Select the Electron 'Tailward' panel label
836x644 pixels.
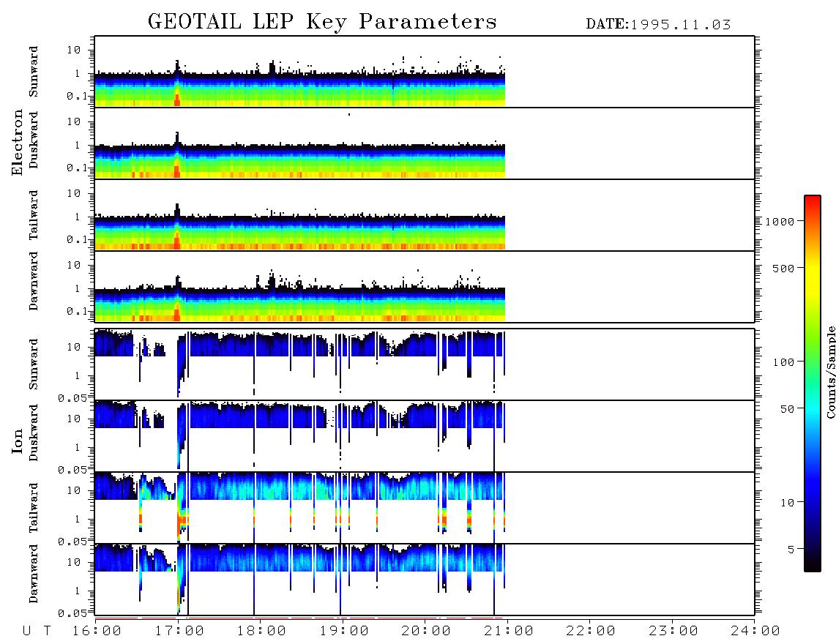(34, 215)
